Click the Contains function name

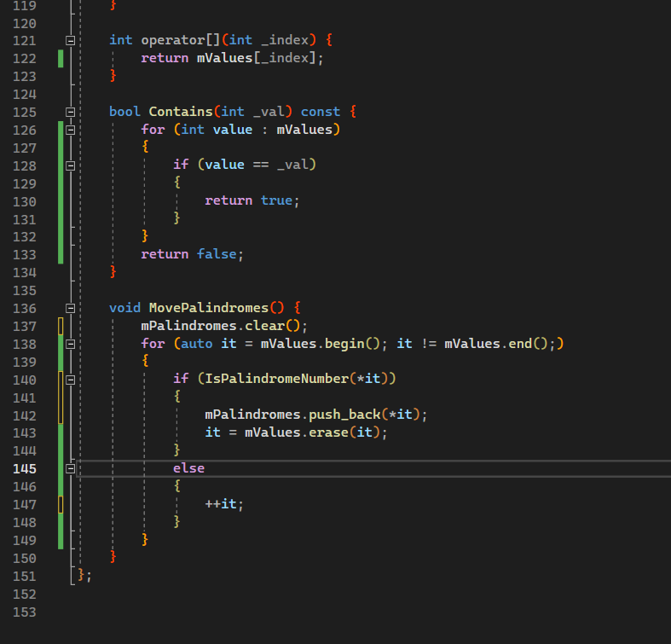click(181, 112)
